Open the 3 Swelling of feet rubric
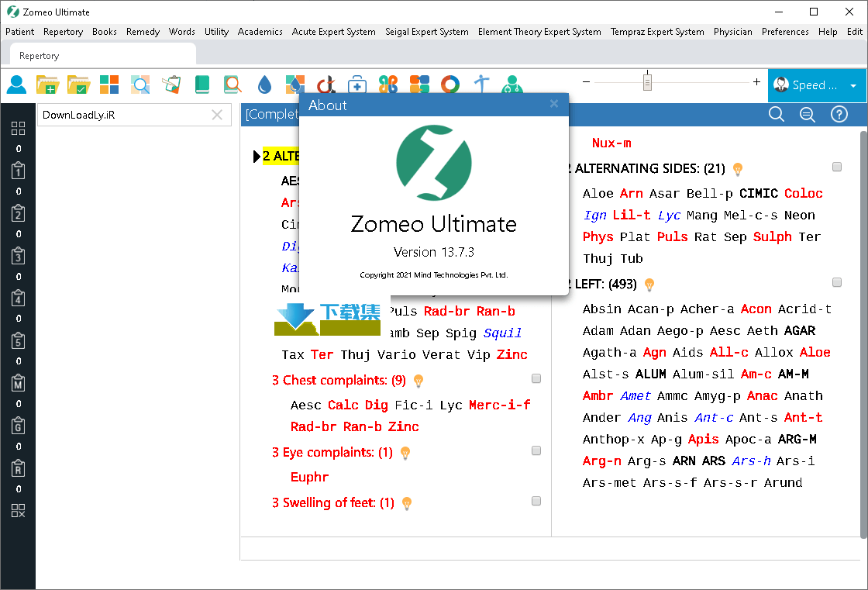This screenshot has height=590, width=868. tap(333, 503)
